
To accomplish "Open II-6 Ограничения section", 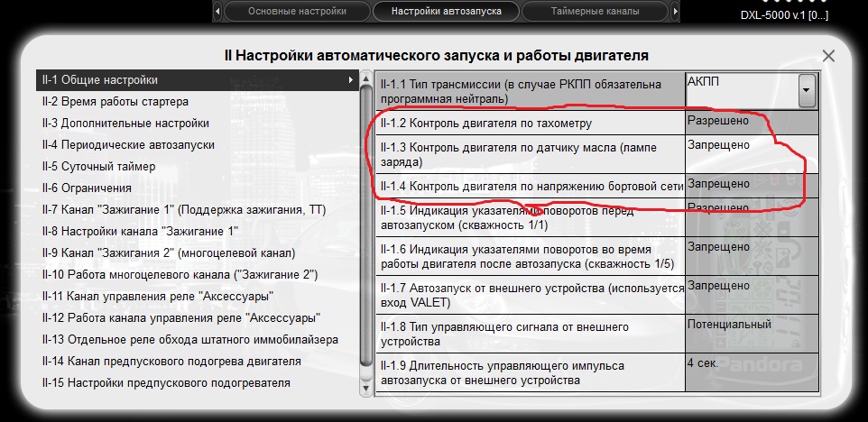I will (87, 188).
